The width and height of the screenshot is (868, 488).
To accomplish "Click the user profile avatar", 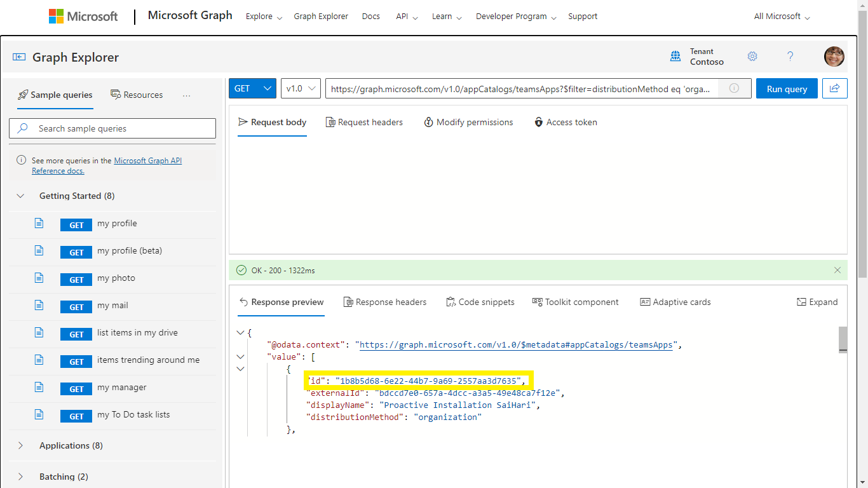I will pyautogui.click(x=834, y=57).
